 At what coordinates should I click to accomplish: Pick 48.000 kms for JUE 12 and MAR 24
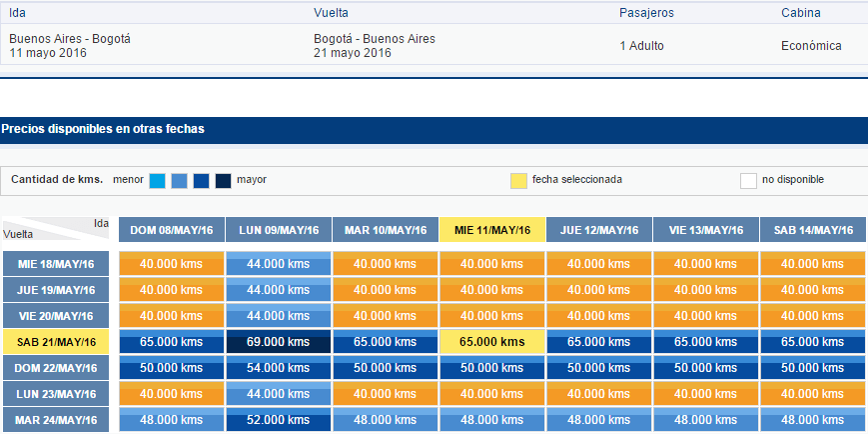click(x=599, y=420)
